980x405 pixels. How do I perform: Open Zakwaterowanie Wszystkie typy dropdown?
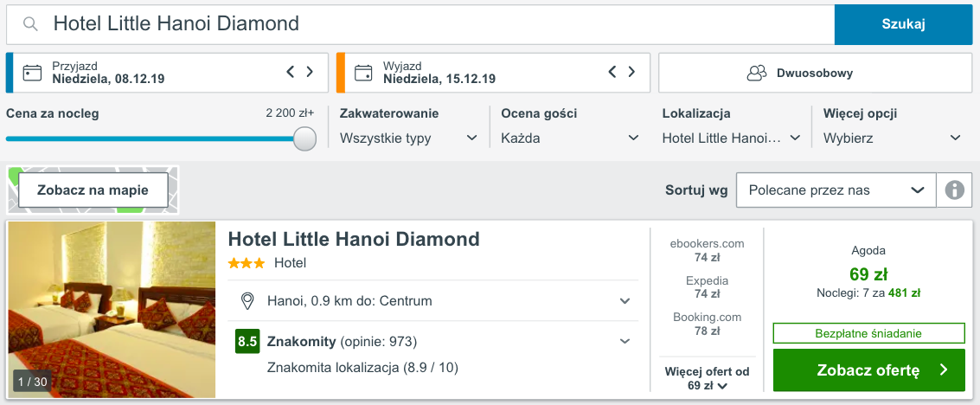[x=409, y=138]
